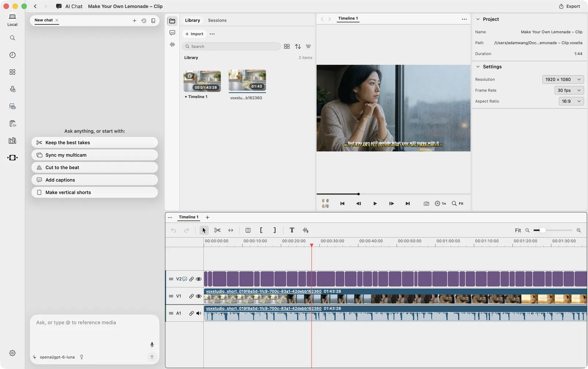Screen dimensions: 588x369
Task: Open the sidebar search icon
Action: tap(12, 38)
